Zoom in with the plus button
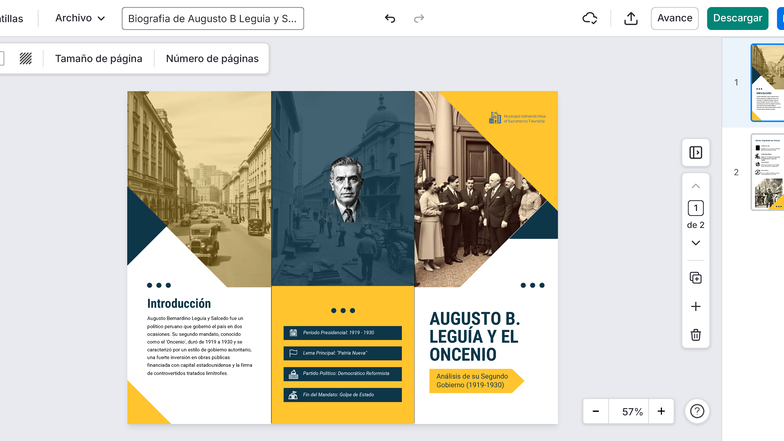Viewport: 784px width, 441px height. pos(661,412)
